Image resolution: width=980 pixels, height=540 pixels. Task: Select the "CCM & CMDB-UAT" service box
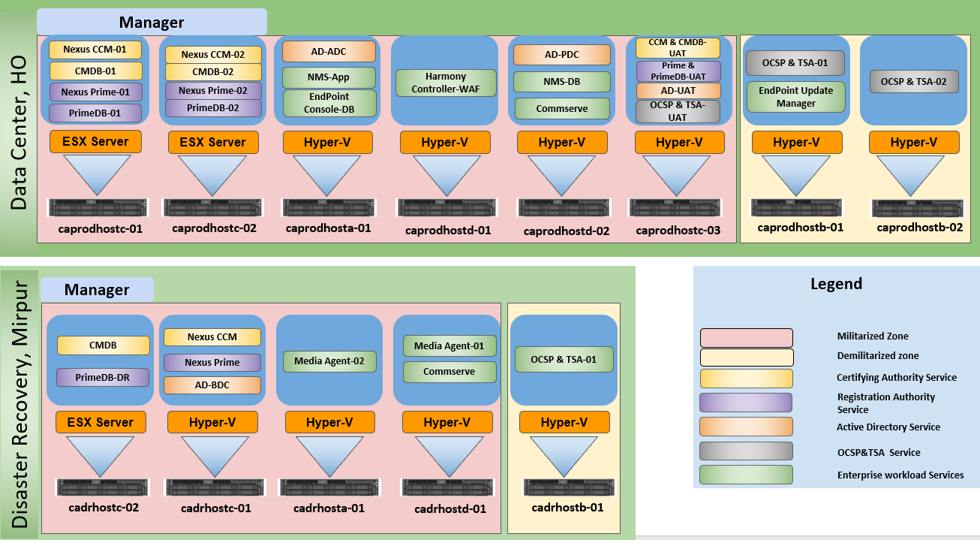(678, 48)
